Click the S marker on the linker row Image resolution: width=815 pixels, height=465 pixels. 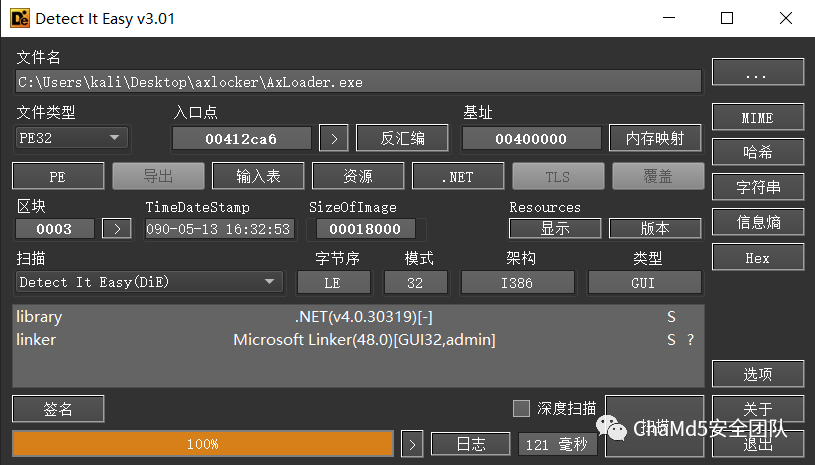click(x=671, y=339)
